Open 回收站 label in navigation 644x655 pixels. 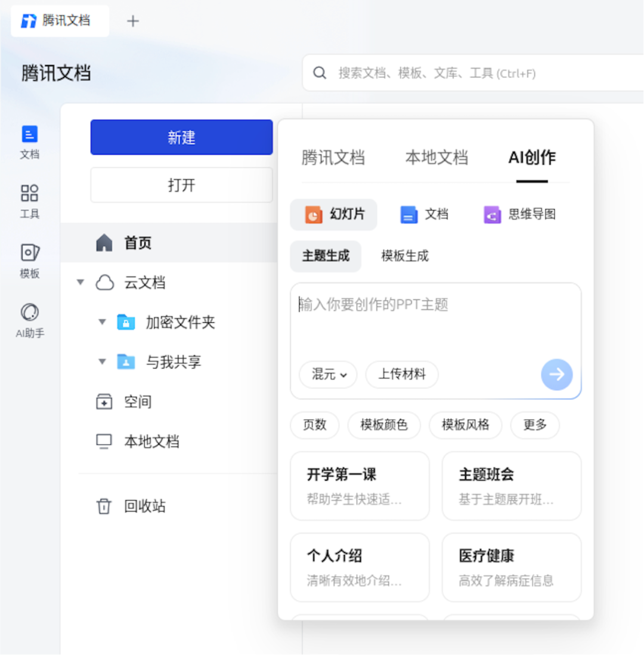coord(145,506)
